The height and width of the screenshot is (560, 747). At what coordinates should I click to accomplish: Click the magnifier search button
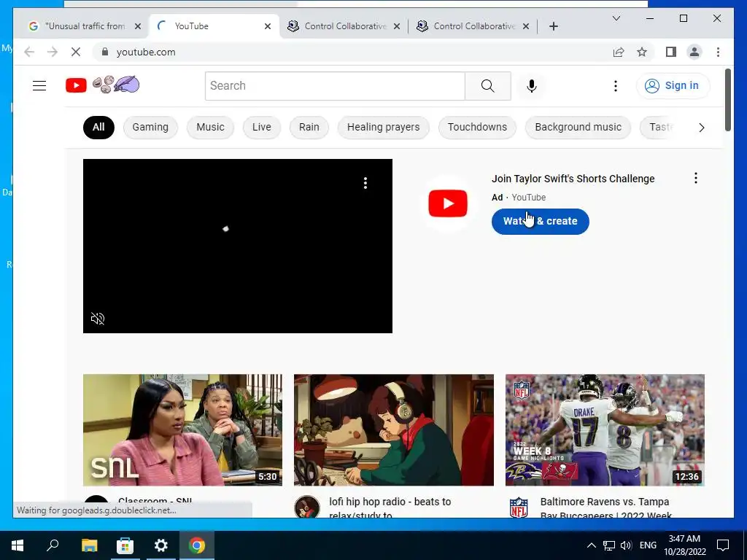pyautogui.click(x=488, y=86)
